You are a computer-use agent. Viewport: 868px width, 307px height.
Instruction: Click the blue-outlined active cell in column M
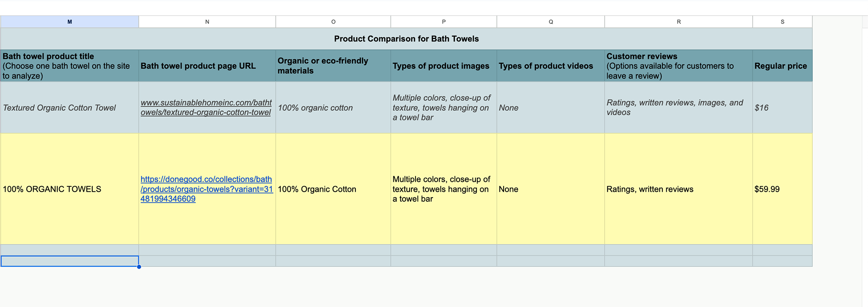click(70, 261)
